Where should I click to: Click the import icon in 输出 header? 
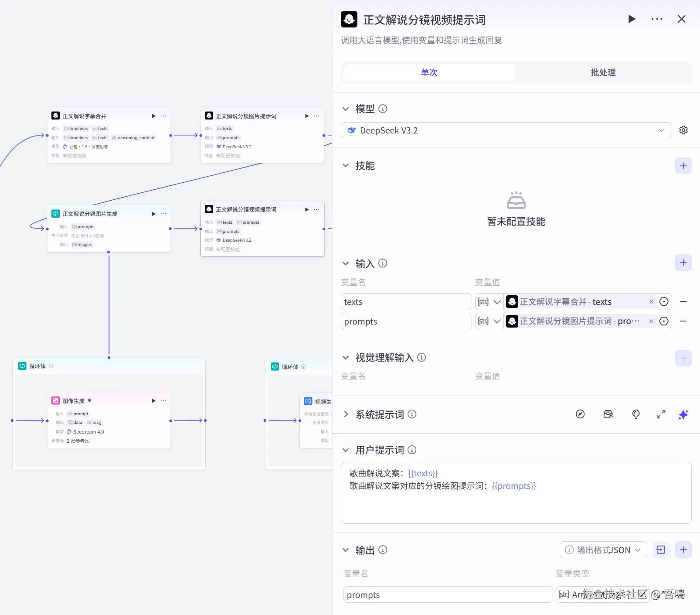661,550
